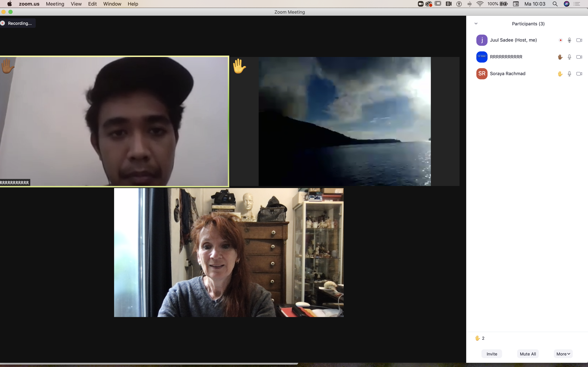Image resolution: width=588 pixels, height=367 pixels.
Task: Click the Mute All button
Action: coord(528,354)
